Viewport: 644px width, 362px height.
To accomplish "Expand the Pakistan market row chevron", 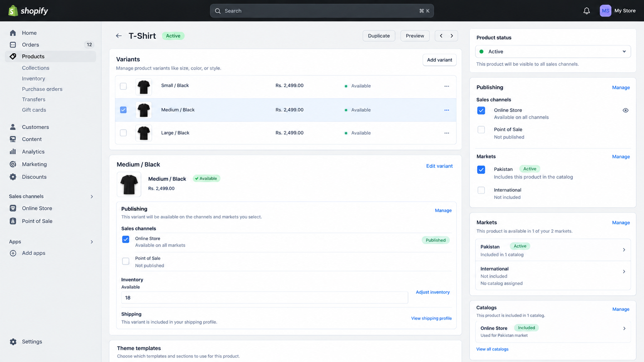I will (624, 250).
